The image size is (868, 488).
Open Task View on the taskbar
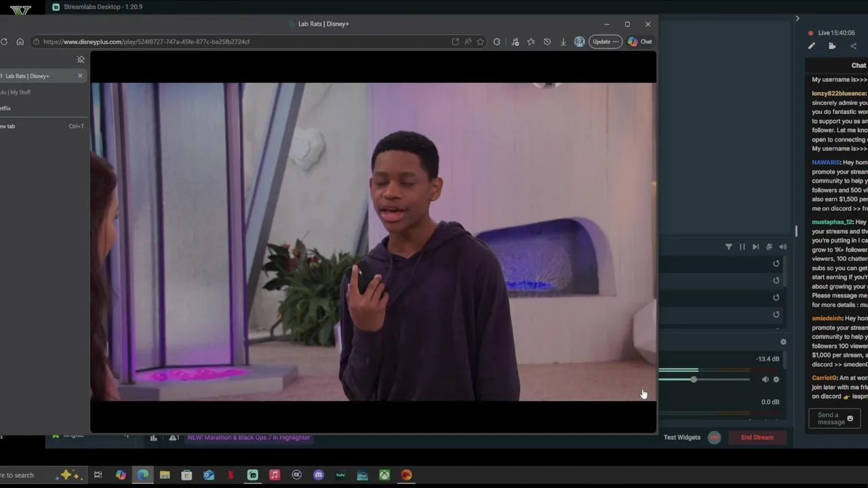click(x=98, y=475)
